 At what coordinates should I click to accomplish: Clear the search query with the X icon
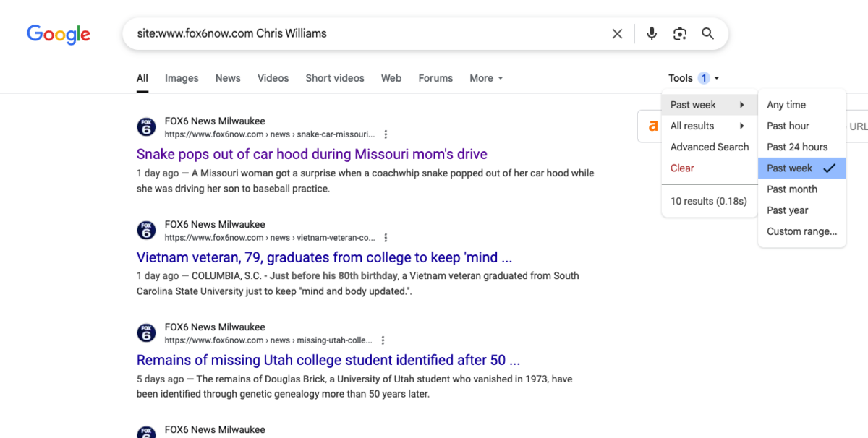(x=617, y=33)
